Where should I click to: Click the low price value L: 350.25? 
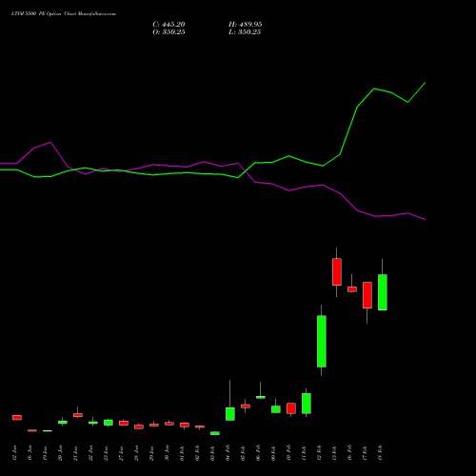(x=245, y=32)
